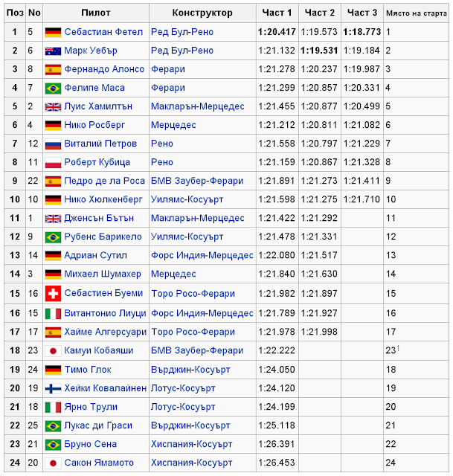Click the German flag beside Нико Хюлкенберг
453x476 pixels.
point(53,200)
